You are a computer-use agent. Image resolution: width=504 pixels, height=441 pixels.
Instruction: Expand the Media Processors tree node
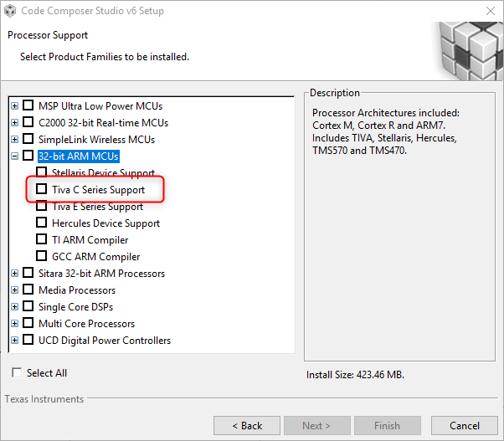click(14, 290)
